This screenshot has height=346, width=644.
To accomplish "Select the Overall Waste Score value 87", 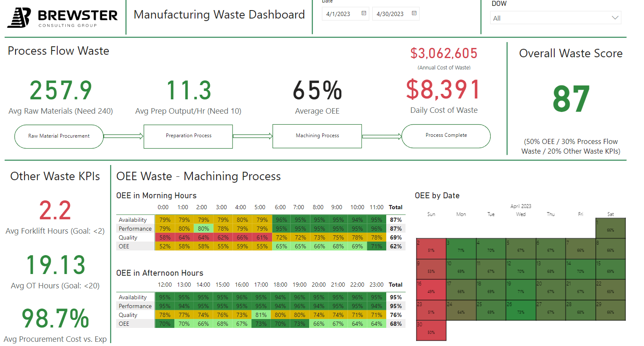I will [571, 98].
